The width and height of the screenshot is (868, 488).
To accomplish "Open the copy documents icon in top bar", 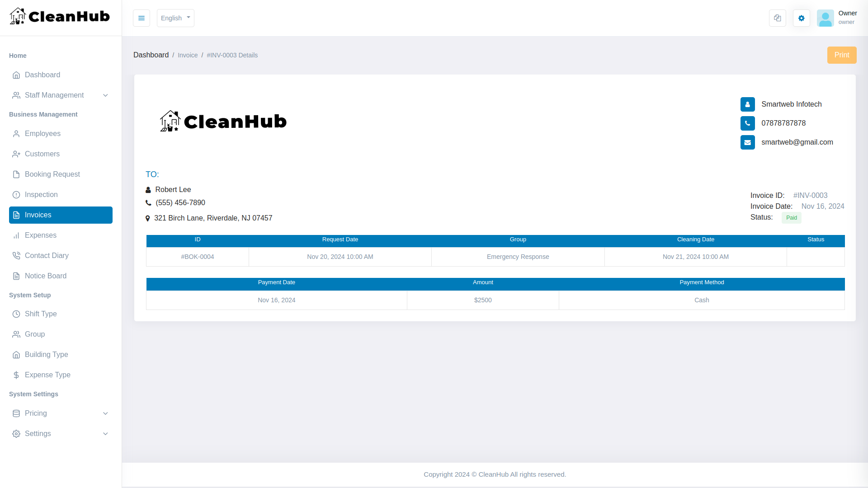I will (777, 18).
